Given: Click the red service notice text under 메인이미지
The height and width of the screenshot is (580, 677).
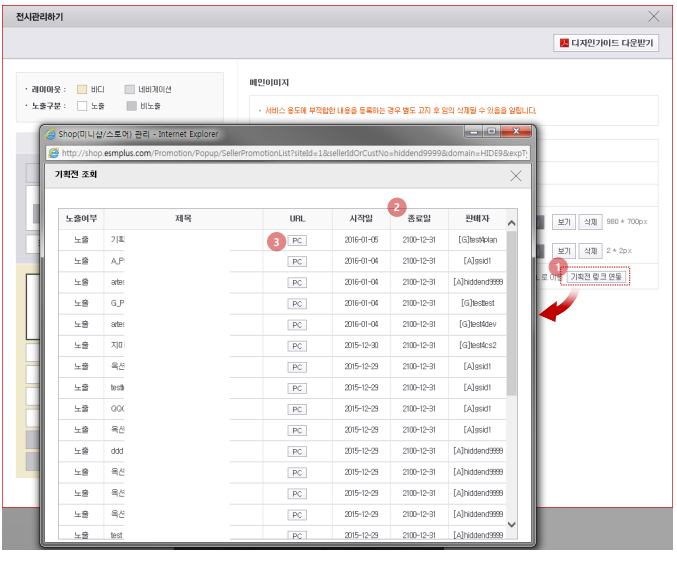Looking at the screenshot, I should pos(400,111).
